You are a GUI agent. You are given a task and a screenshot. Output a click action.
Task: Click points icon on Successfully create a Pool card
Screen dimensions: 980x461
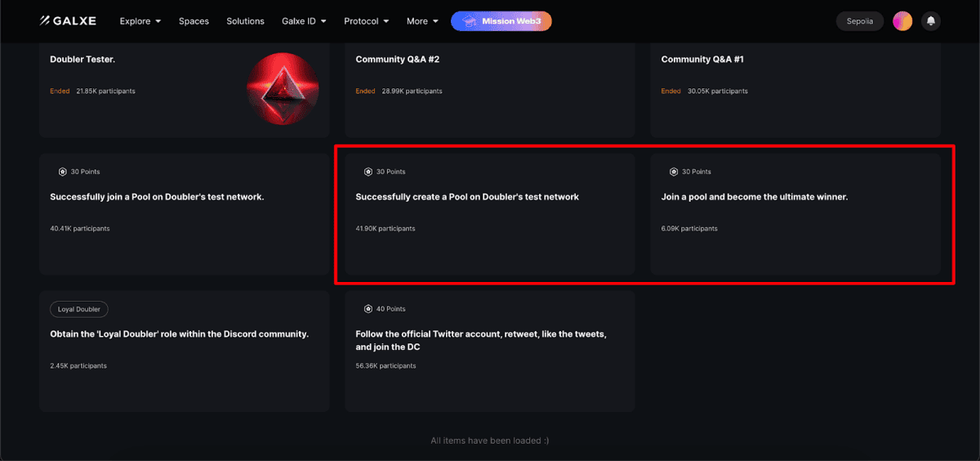(367, 172)
